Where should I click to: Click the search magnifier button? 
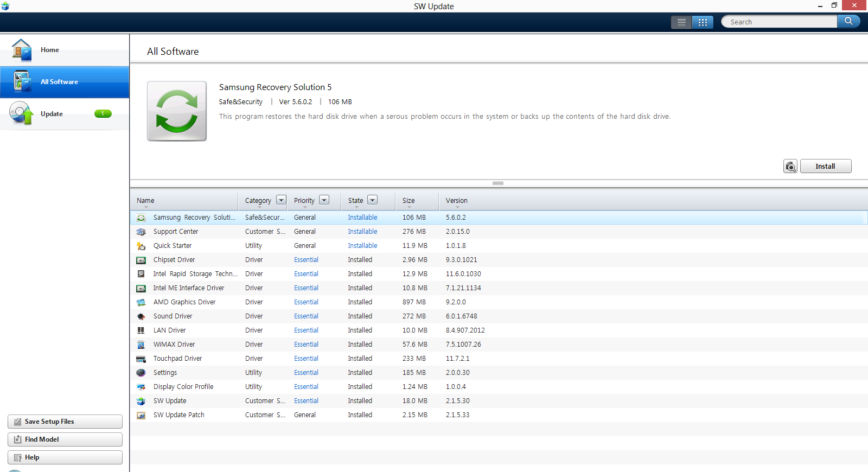tap(848, 21)
